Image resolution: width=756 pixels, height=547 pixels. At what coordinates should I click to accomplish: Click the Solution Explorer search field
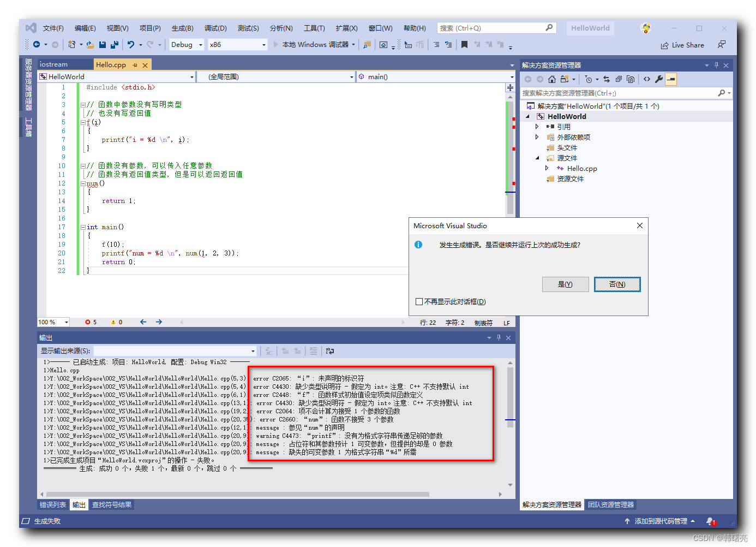(x=626, y=93)
